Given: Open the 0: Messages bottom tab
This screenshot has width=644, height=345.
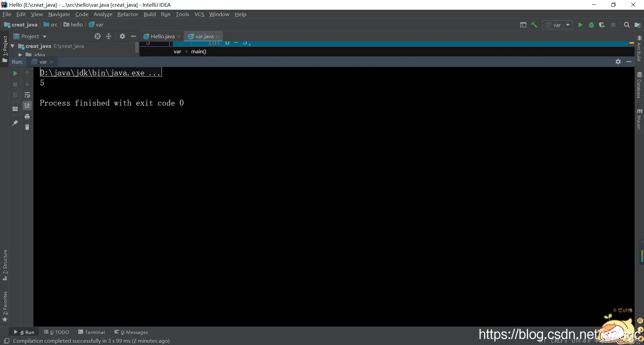Looking at the screenshot, I should (131, 332).
